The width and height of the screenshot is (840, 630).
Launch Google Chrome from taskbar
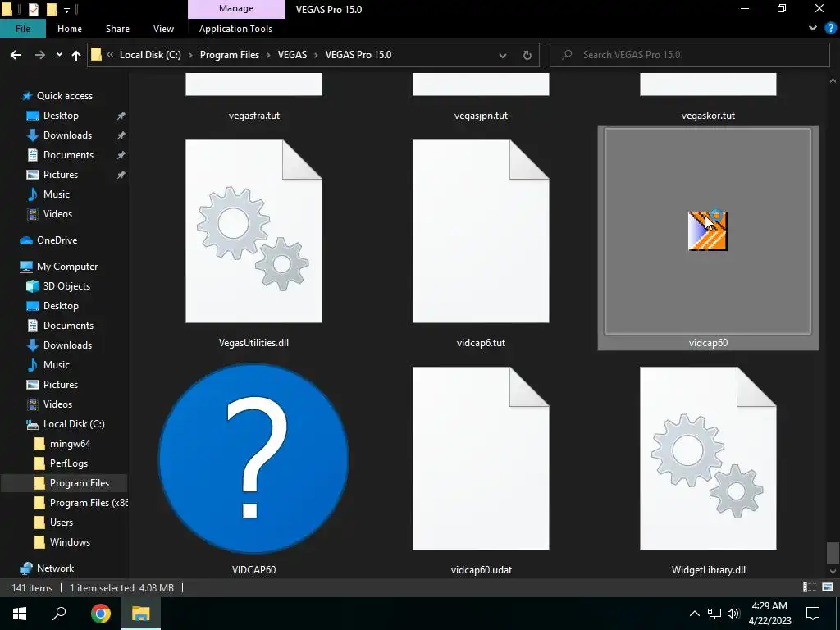pos(100,614)
